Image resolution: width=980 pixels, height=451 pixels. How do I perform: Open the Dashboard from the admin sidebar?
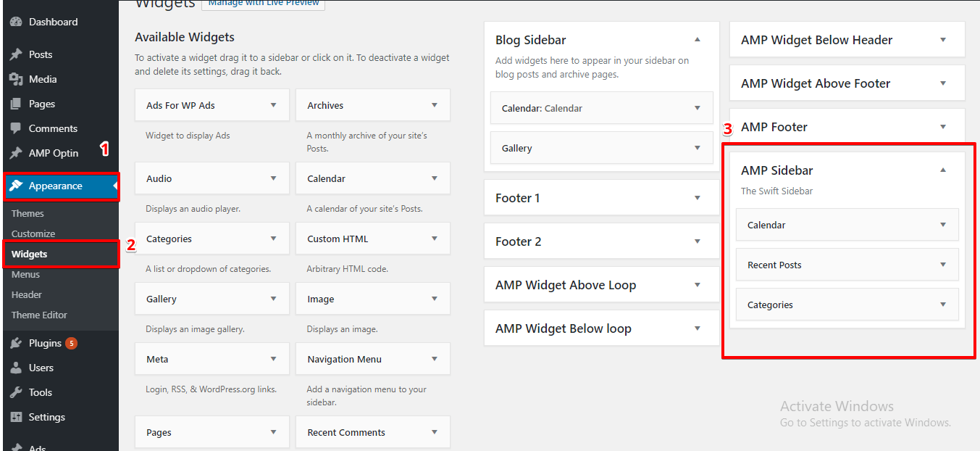pyautogui.click(x=17, y=21)
